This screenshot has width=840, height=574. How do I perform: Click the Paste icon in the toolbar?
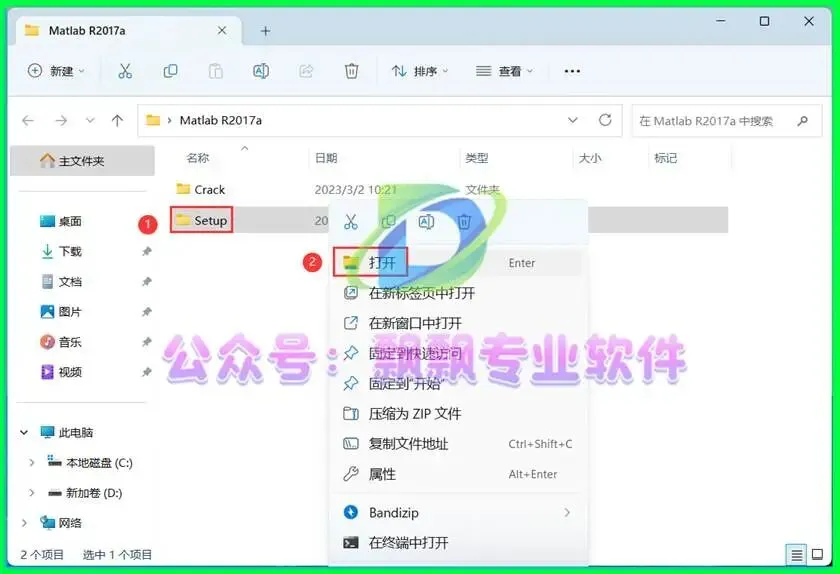[x=215, y=71]
